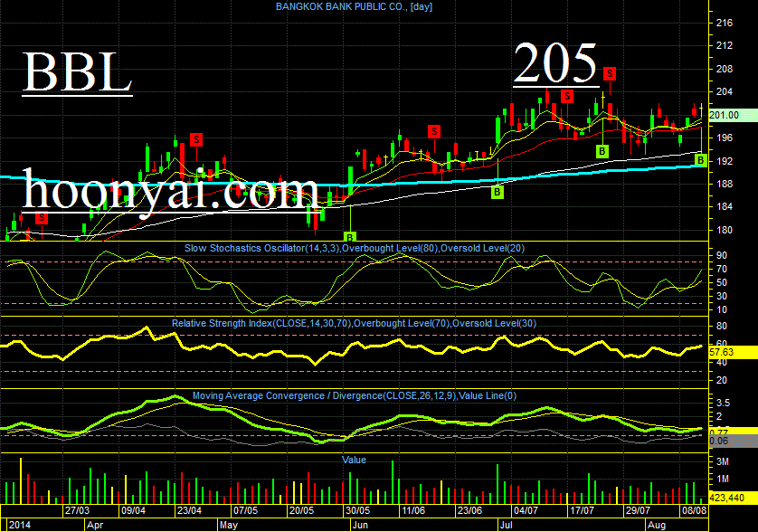Select the May month label
The height and width of the screenshot is (532, 758).
tap(229, 525)
